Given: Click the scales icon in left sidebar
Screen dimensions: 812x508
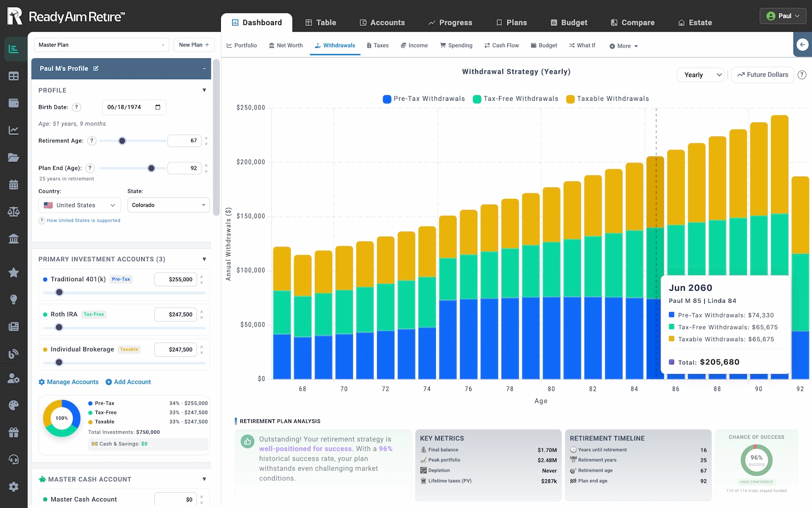Looking at the screenshot, I should (x=14, y=212).
